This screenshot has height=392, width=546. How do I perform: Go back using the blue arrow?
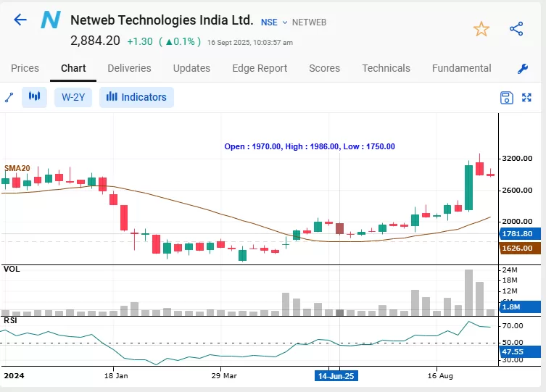coord(20,20)
